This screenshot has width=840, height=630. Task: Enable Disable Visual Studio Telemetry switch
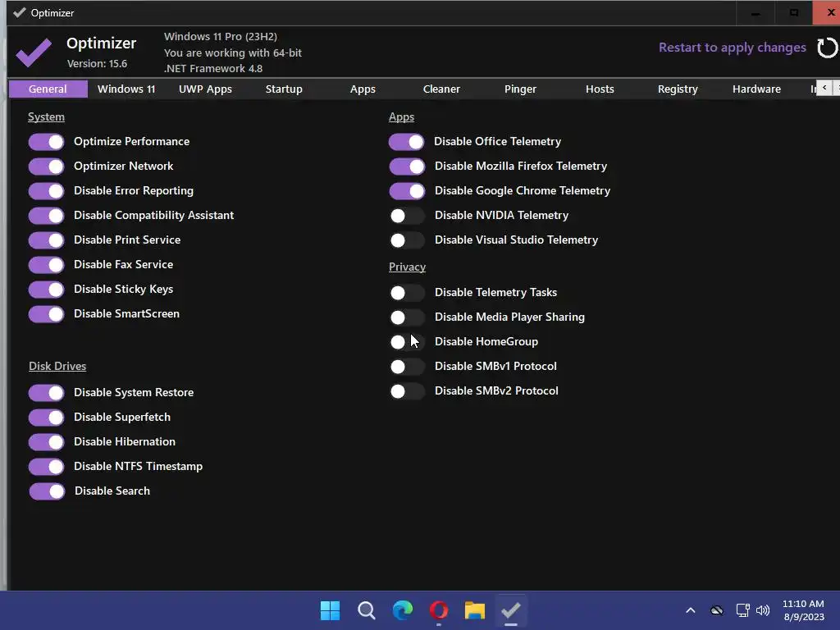pyautogui.click(x=407, y=240)
